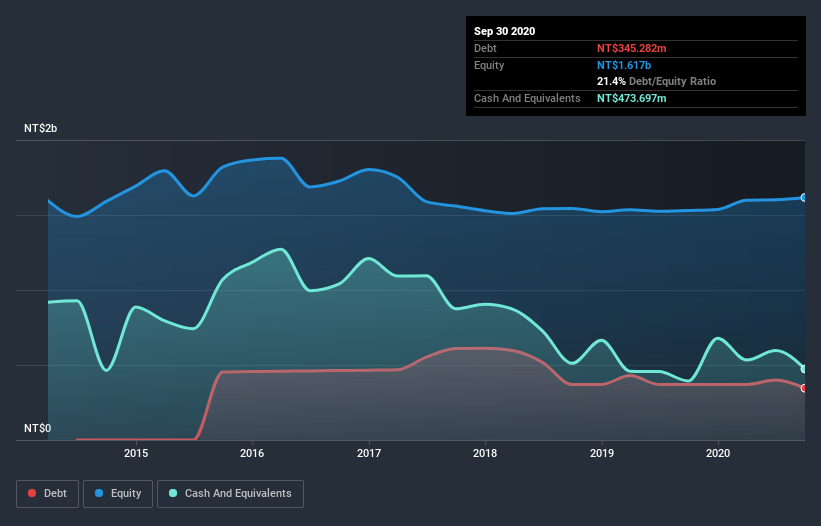Click the 2019 x-axis label
Image resolution: width=821 pixels, height=526 pixels.
point(602,453)
